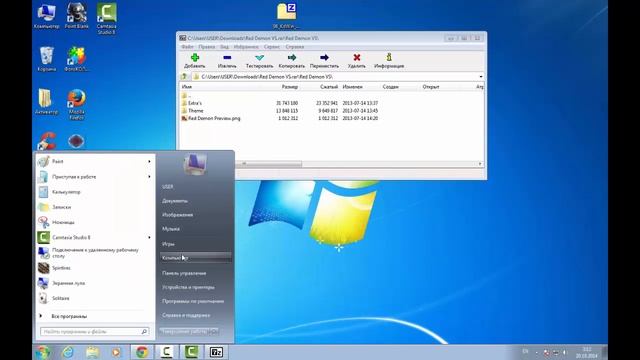The image size is (640, 360).
Task: Open Устройства и принтеры in Start menu
Action: pos(188,287)
